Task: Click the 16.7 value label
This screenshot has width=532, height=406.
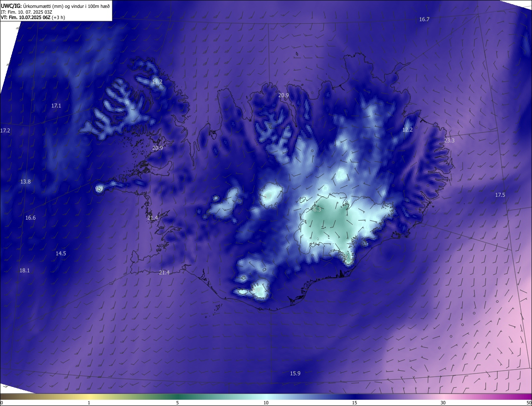Action: 424,20
